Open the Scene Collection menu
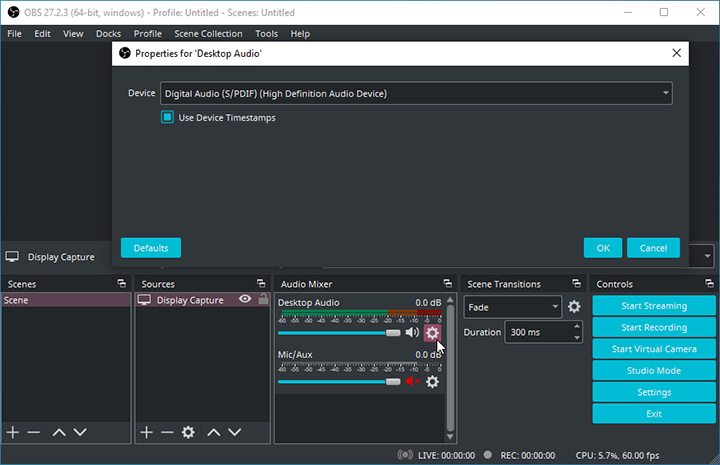720x465 pixels. (x=208, y=33)
